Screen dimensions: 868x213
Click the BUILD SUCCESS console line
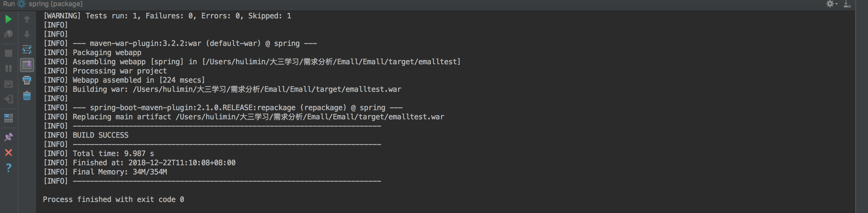pyautogui.click(x=101, y=135)
